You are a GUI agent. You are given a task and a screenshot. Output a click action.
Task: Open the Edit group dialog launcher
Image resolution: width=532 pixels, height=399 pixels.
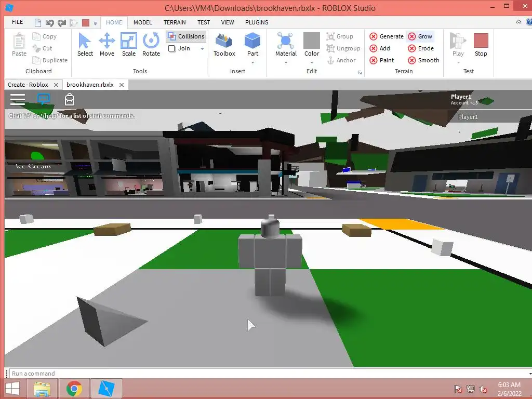pos(360,73)
